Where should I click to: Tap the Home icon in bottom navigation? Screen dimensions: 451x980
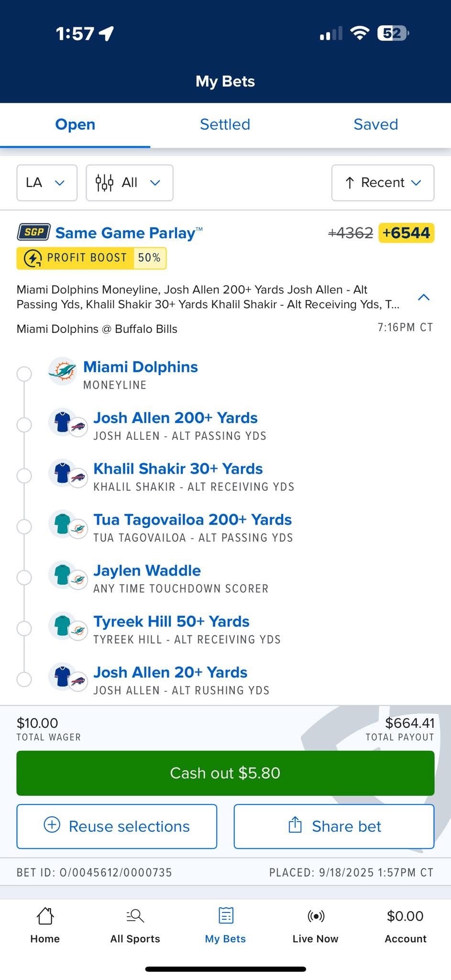(45, 916)
